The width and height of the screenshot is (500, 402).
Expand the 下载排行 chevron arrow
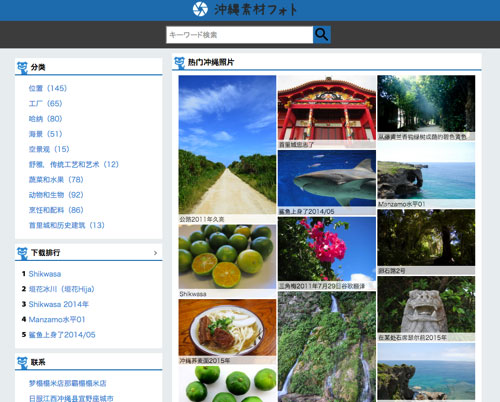[155, 253]
